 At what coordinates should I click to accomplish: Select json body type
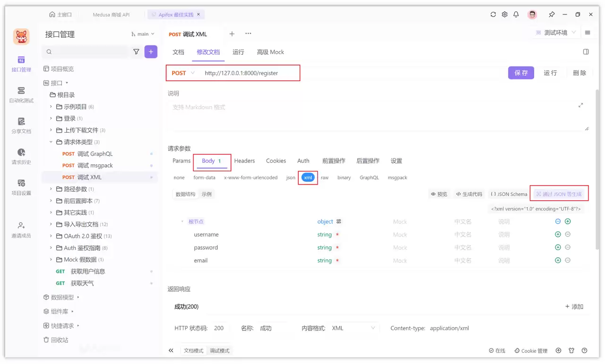tap(291, 178)
